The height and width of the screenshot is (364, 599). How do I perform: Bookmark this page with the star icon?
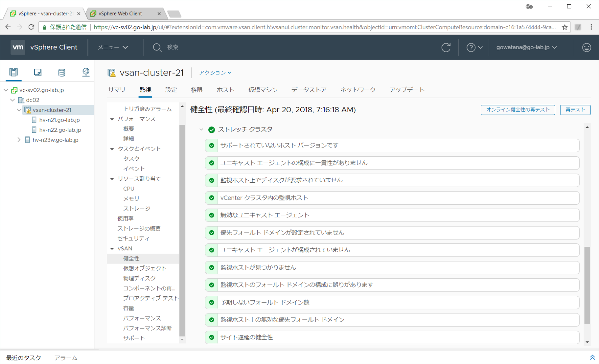[x=565, y=27]
